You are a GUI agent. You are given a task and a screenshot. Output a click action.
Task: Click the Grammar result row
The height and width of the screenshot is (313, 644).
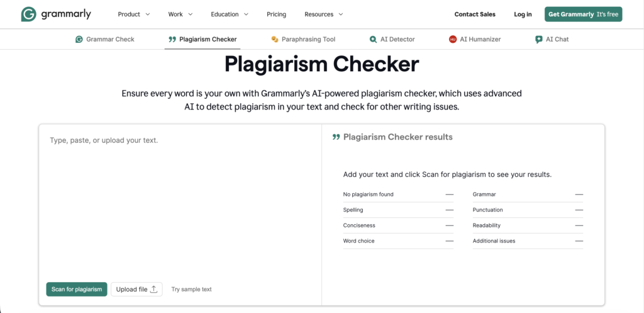pyautogui.click(x=528, y=194)
